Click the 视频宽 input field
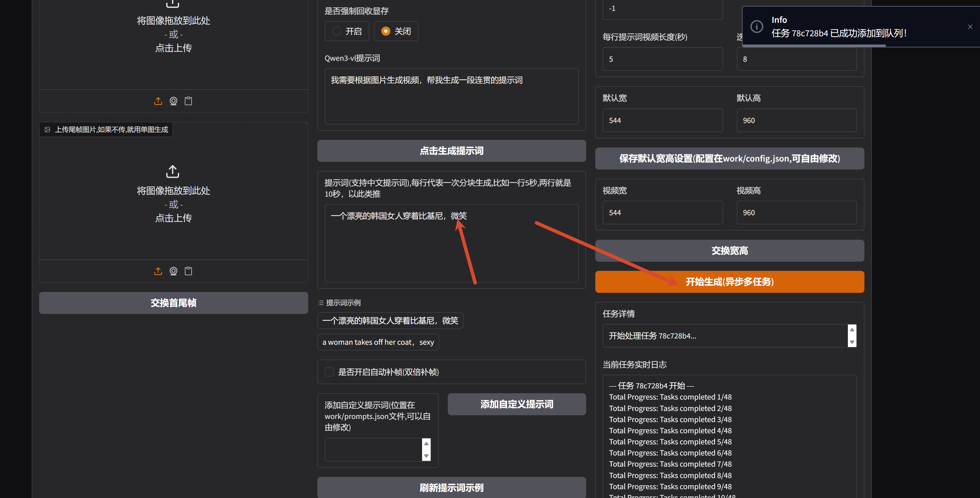980x498 pixels. tap(662, 213)
